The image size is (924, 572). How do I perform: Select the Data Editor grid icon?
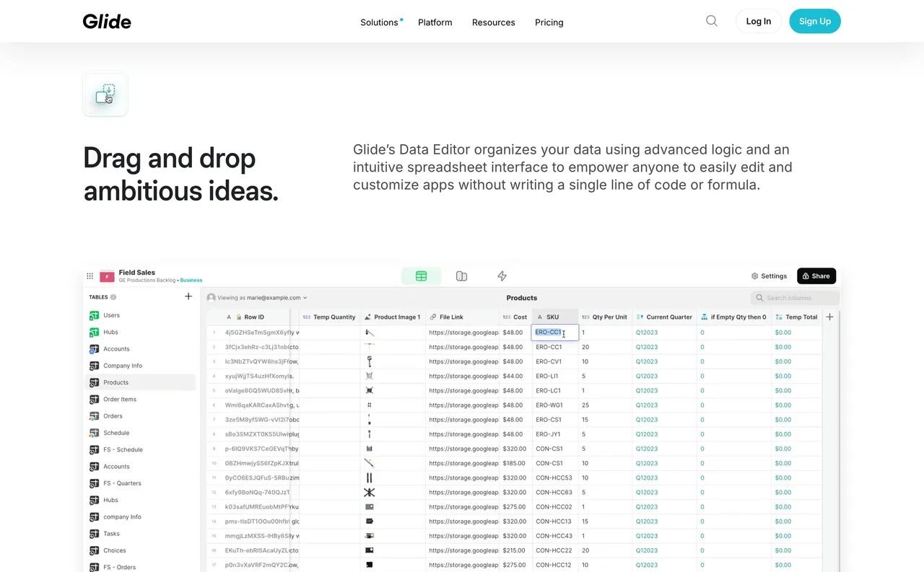coord(421,276)
